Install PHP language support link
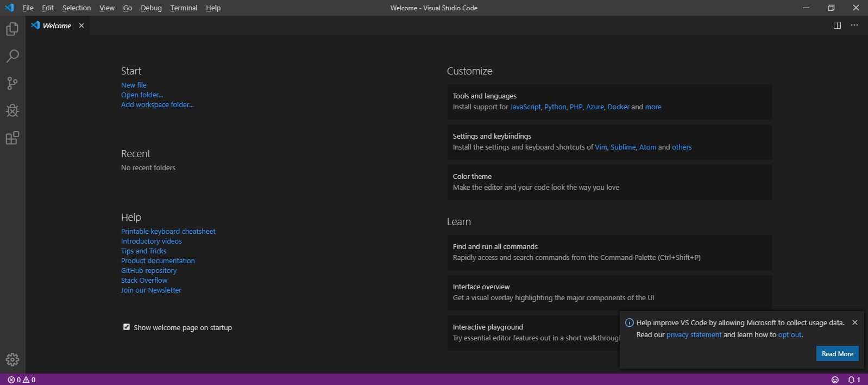The height and width of the screenshot is (385, 868). coord(576,107)
